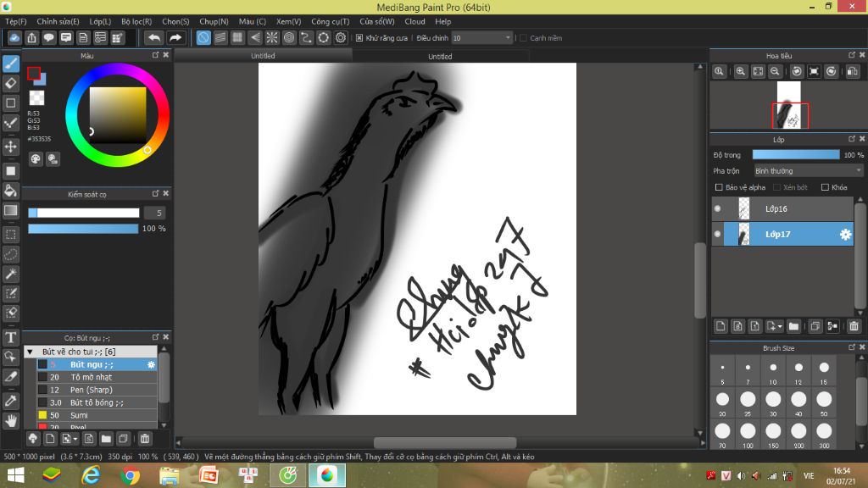
Task: Toggle Khử răng cưa anti-aliasing checkbox
Action: [359, 37]
